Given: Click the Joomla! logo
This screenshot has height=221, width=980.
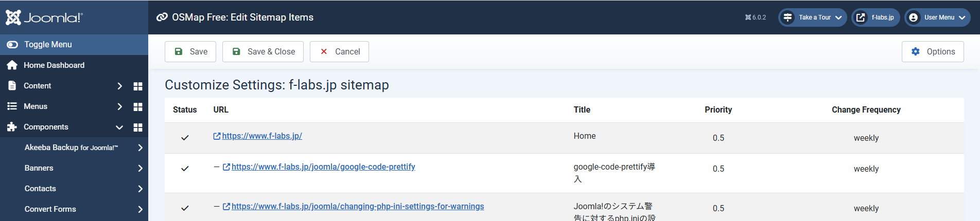Looking at the screenshot, I should click(x=44, y=17).
